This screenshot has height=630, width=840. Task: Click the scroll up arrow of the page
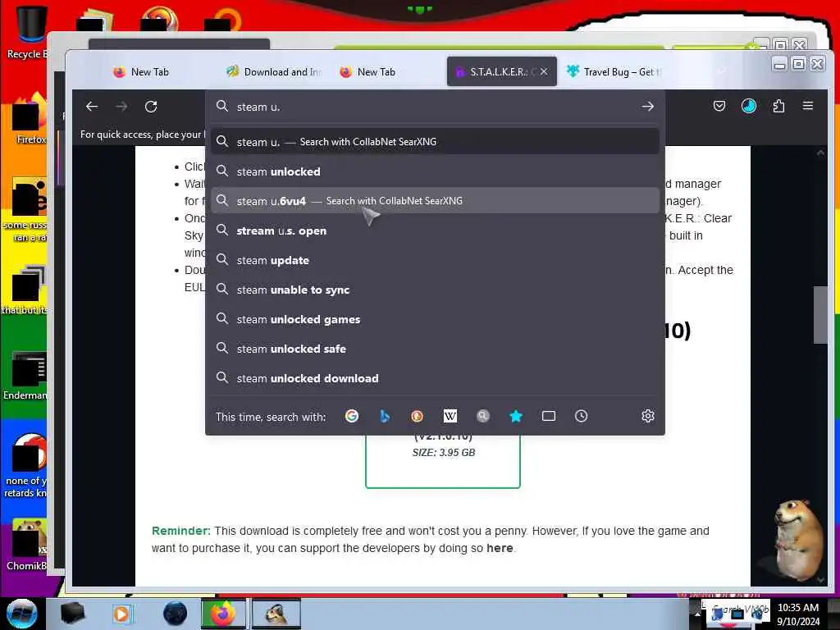pos(820,153)
